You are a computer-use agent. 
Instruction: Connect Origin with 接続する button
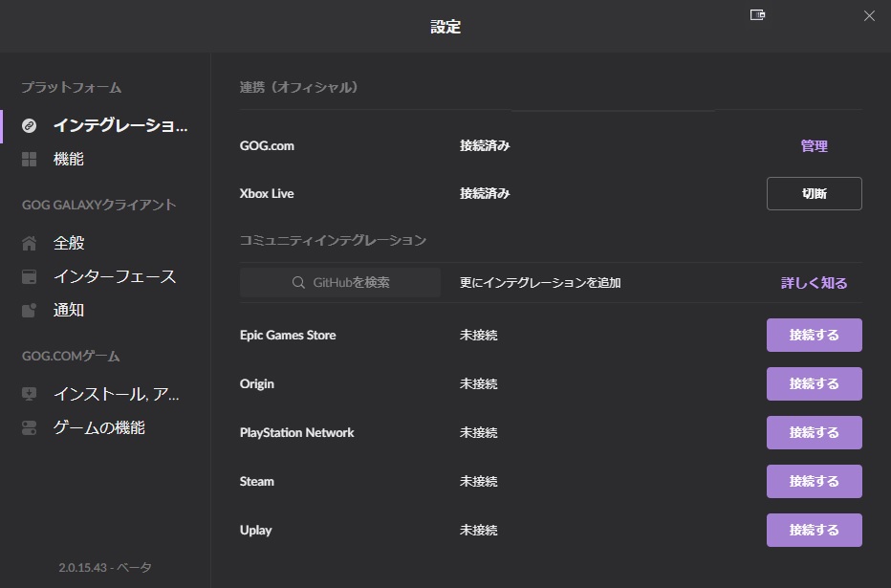click(815, 384)
